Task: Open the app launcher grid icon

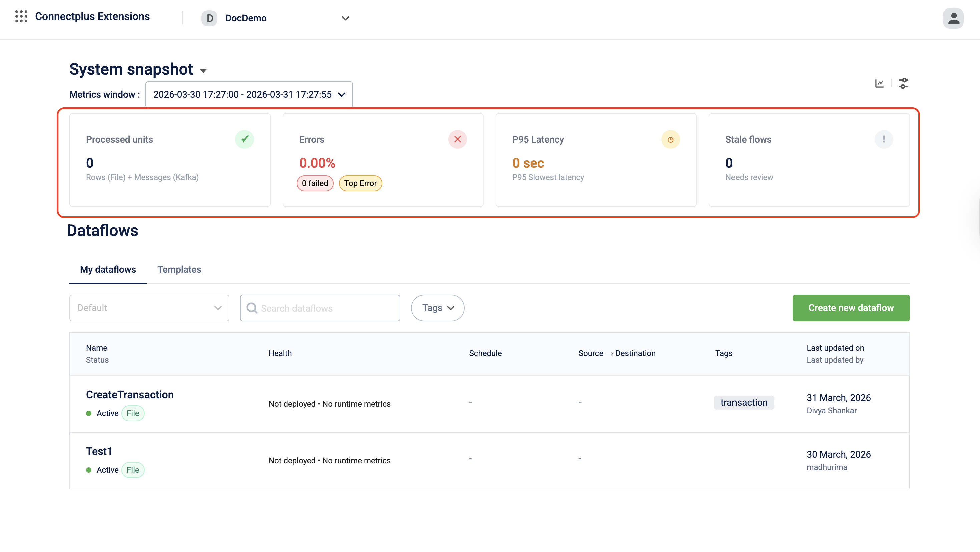Action: pyautogui.click(x=21, y=17)
